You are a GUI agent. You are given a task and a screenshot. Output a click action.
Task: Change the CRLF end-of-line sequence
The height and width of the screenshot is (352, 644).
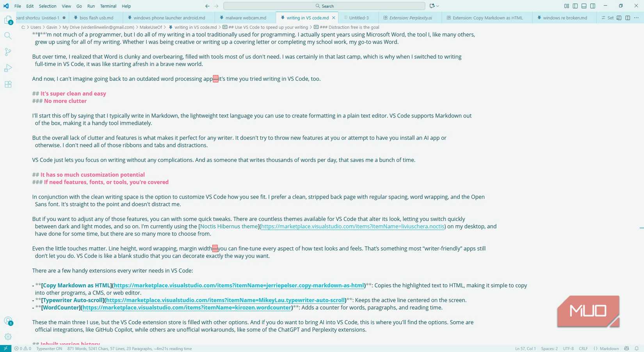point(584,348)
